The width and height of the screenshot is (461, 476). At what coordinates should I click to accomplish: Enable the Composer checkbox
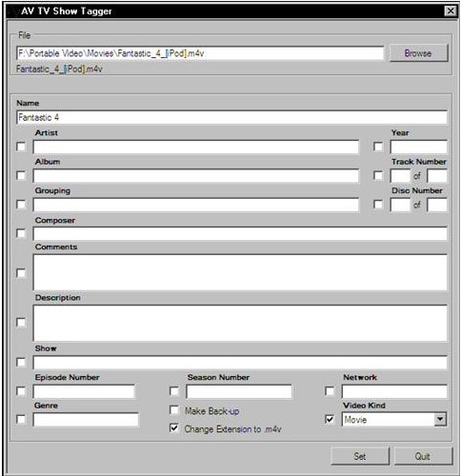click(x=21, y=233)
